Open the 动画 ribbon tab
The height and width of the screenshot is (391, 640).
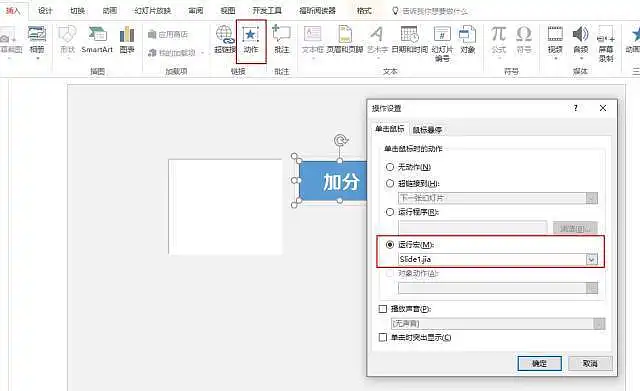pyautogui.click(x=109, y=11)
